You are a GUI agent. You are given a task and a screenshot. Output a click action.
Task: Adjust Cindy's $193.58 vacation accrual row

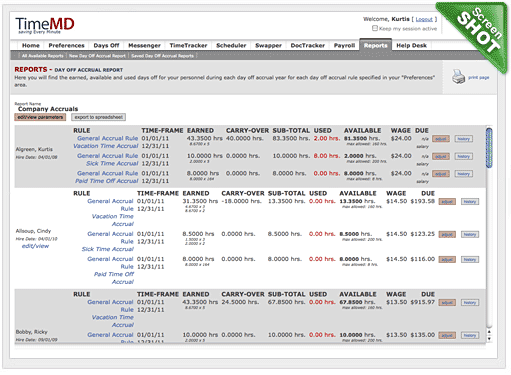point(447,202)
